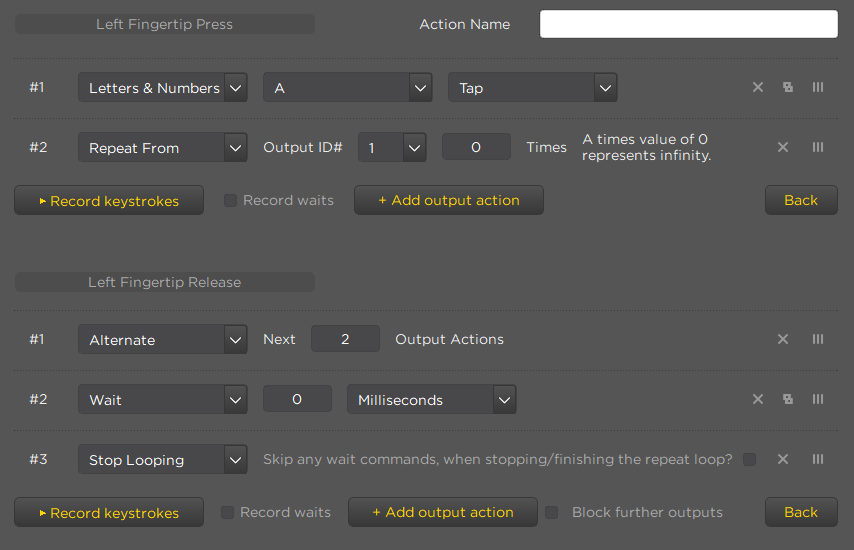The image size is (854, 550).
Task: Delete the Alternate output action row
Action: point(783,339)
